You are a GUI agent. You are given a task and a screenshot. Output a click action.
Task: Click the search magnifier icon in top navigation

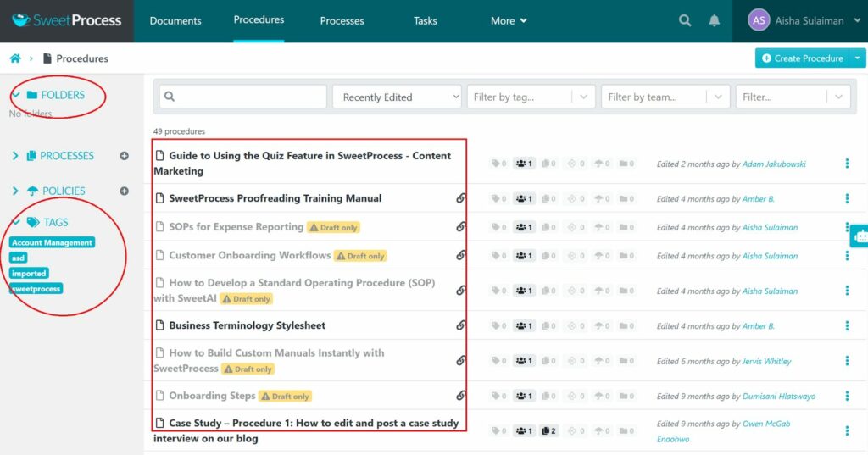click(685, 20)
